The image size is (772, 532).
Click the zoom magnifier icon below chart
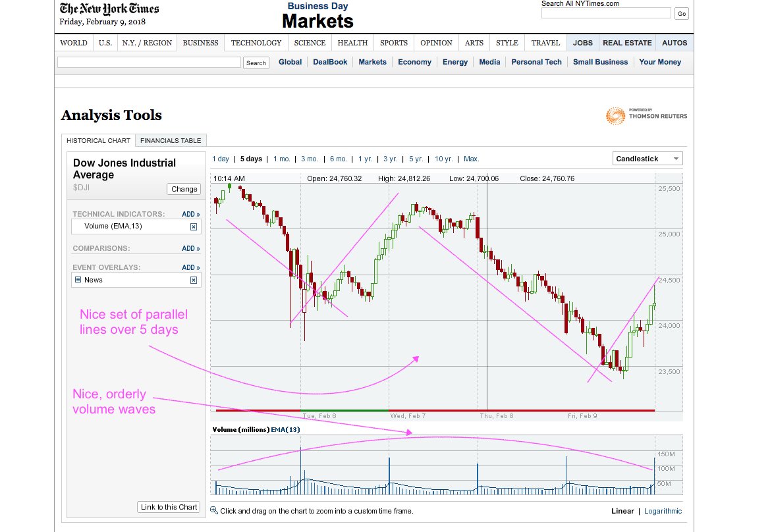(213, 510)
